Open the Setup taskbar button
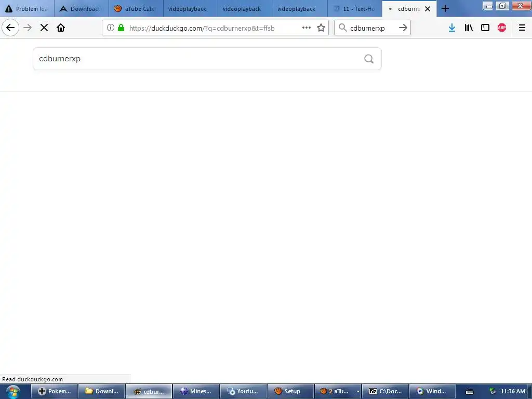 pos(290,391)
